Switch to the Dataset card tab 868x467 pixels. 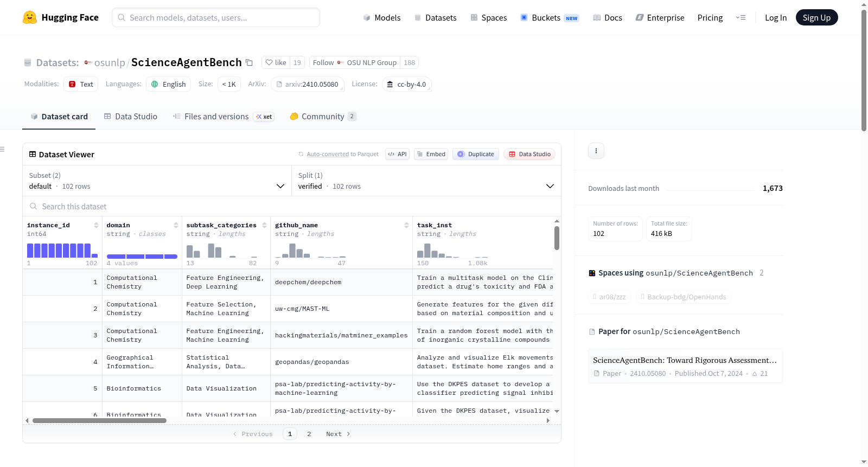[59, 117]
